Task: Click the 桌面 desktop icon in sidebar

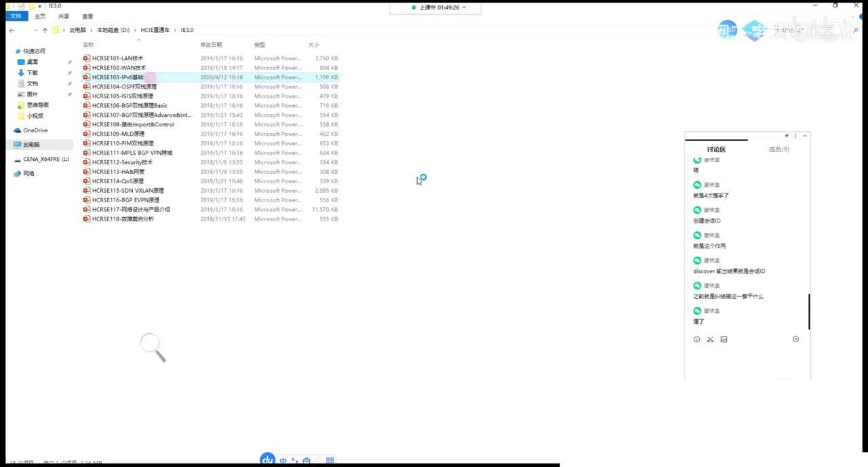Action: [21, 62]
